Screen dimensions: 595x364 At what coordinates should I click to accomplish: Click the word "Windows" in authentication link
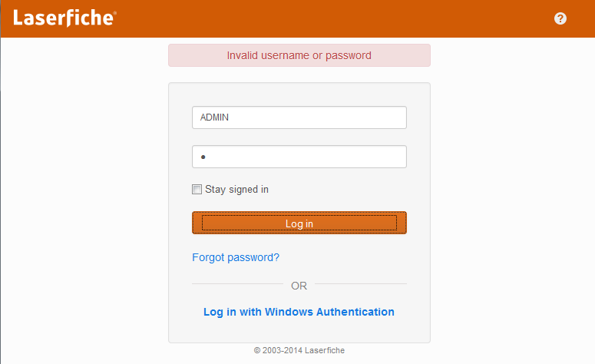tap(289, 312)
